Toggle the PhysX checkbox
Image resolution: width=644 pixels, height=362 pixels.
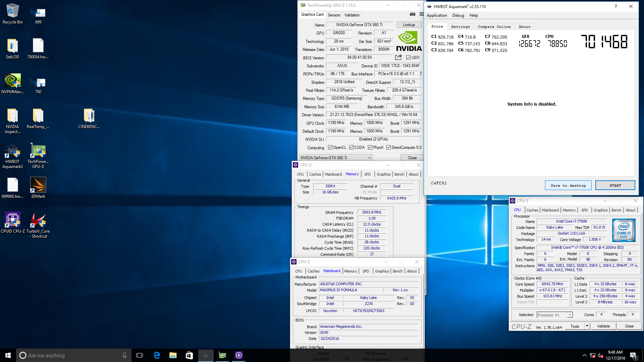point(370,147)
